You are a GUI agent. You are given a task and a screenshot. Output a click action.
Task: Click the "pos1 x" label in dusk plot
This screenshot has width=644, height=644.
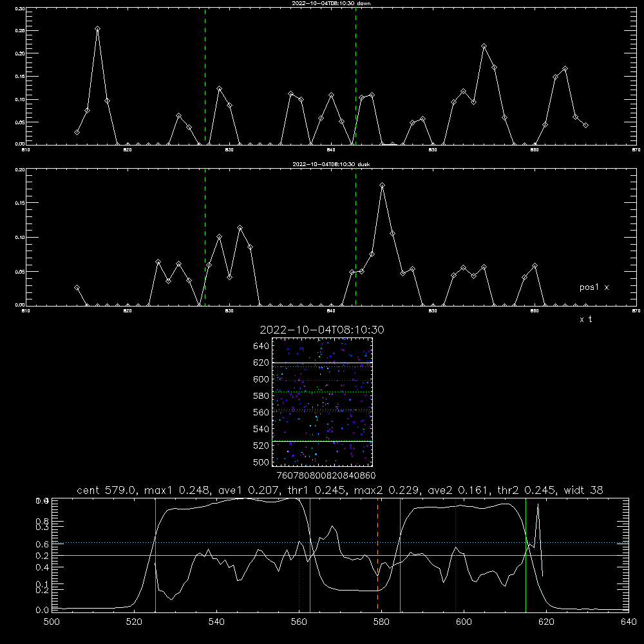[x=594, y=287]
